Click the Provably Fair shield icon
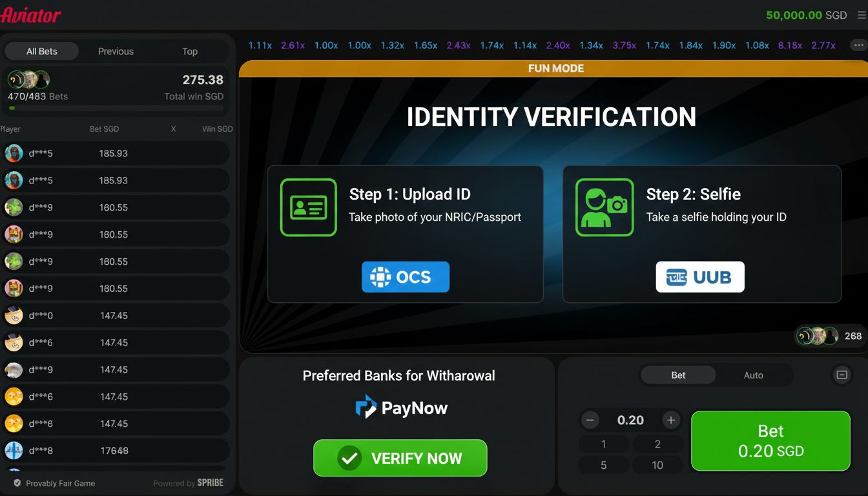Screen dimensions: 868x496 [x=17, y=483]
